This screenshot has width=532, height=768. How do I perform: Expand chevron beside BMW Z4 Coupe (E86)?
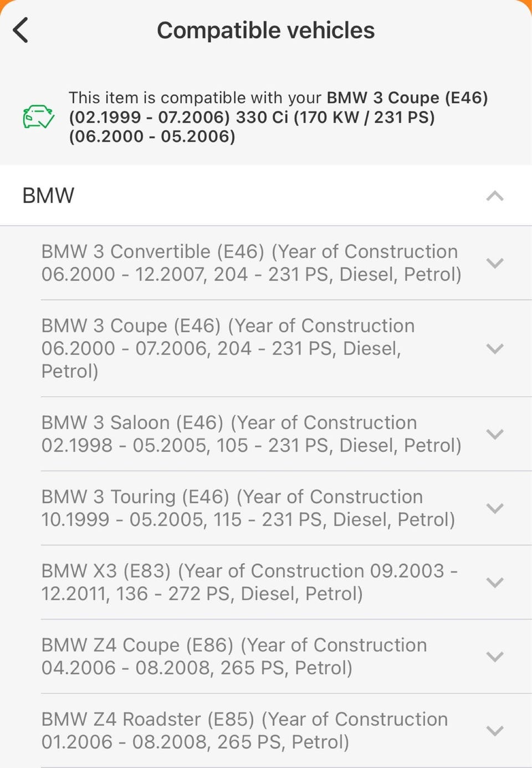coord(494,657)
